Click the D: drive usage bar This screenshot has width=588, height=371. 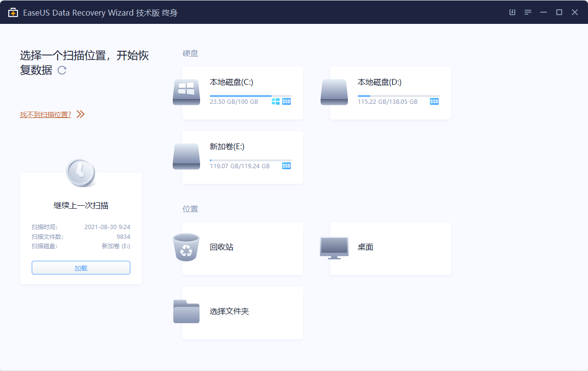tap(398, 96)
